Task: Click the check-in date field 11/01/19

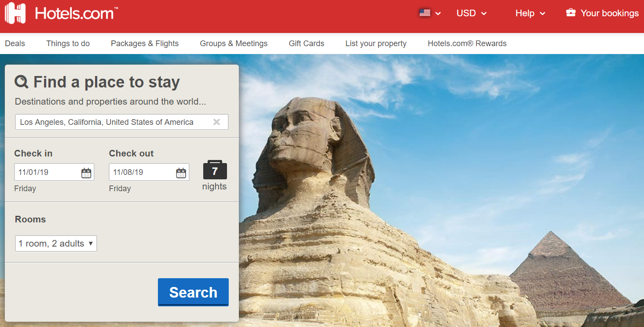Action: point(54,172)
